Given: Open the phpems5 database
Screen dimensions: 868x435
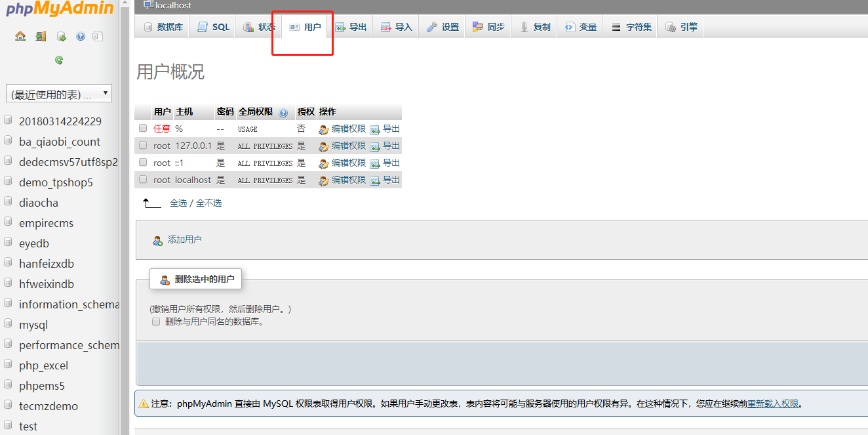Looking at the screenshot, I should point(42,385).
